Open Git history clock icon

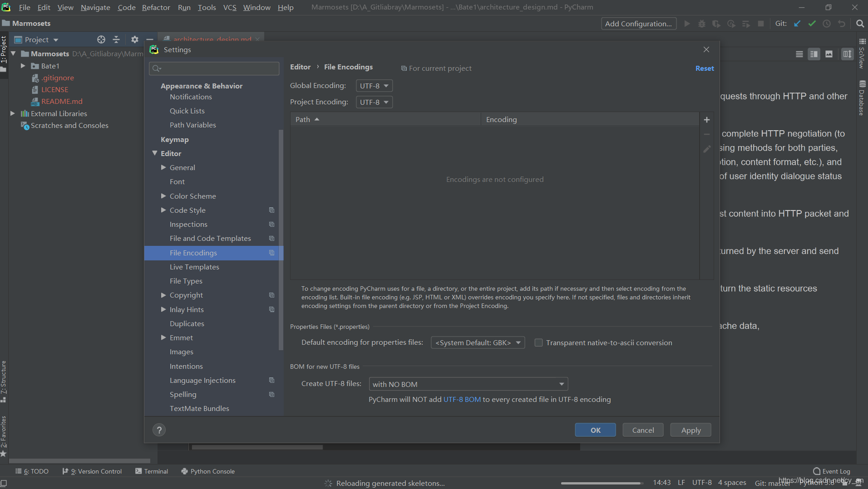point(827,24)
